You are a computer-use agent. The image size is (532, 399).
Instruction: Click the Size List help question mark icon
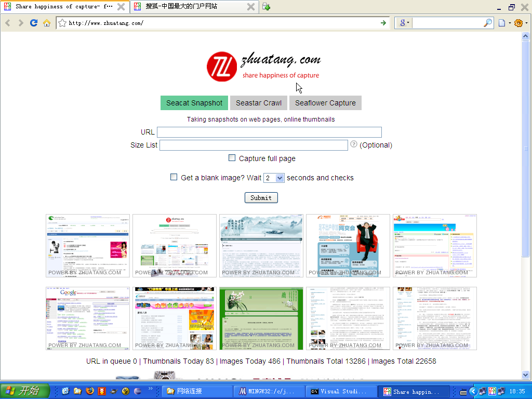pos(353,144)
